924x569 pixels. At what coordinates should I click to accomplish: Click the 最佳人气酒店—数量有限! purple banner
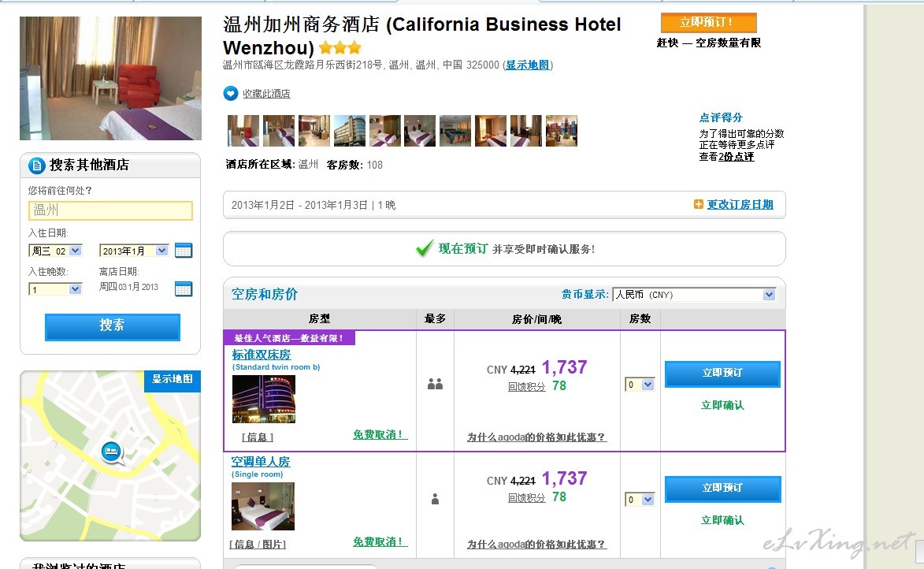[289, 338]
